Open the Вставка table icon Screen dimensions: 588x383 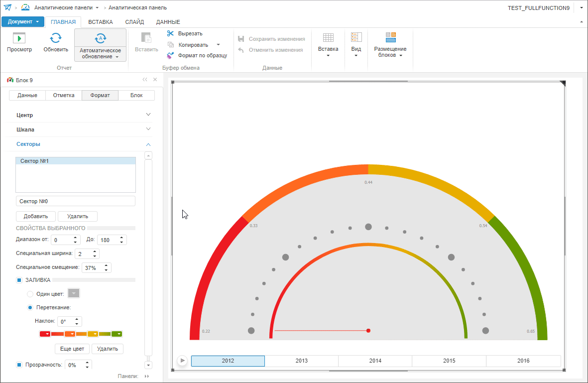click(328, 38)
